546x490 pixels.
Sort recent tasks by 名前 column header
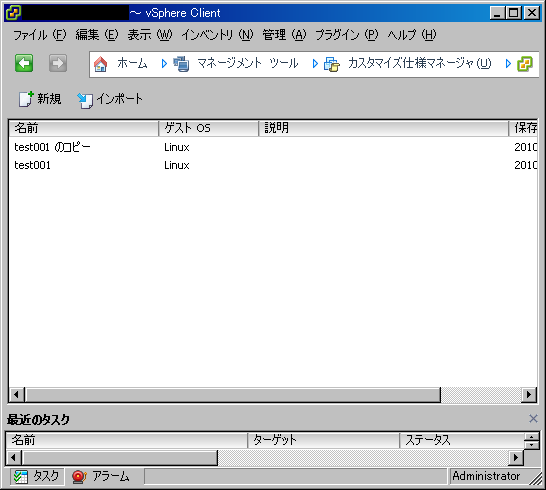point(127,440)
